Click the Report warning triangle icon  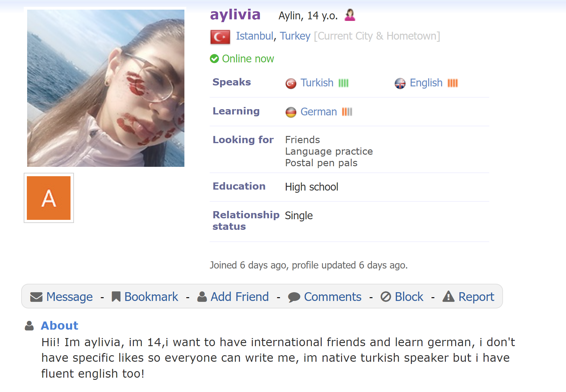coord(449,296)
